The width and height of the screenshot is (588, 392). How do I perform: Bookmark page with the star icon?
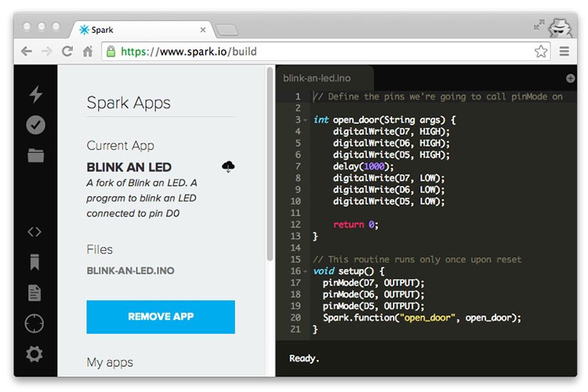(x=541, y=51)
